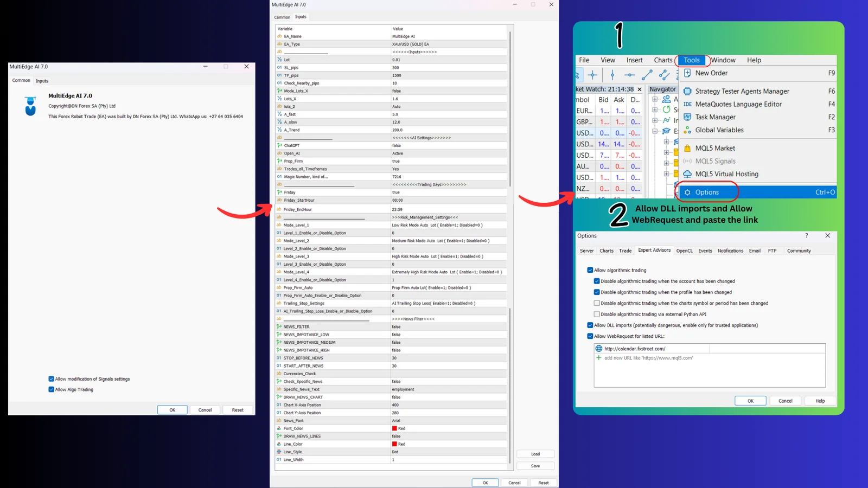This screenshot has height=488, width=868.
Task: Click the News_Font value Arial
Action: 396,420
